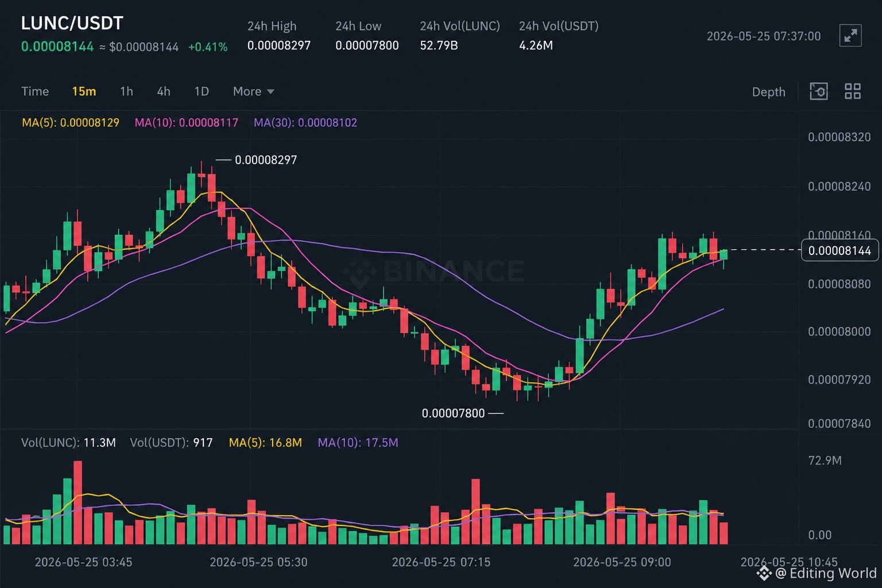Click the chart high marker 0.00008297
Image resolution: width=882 pixels, height=588 pixels.
266,160
